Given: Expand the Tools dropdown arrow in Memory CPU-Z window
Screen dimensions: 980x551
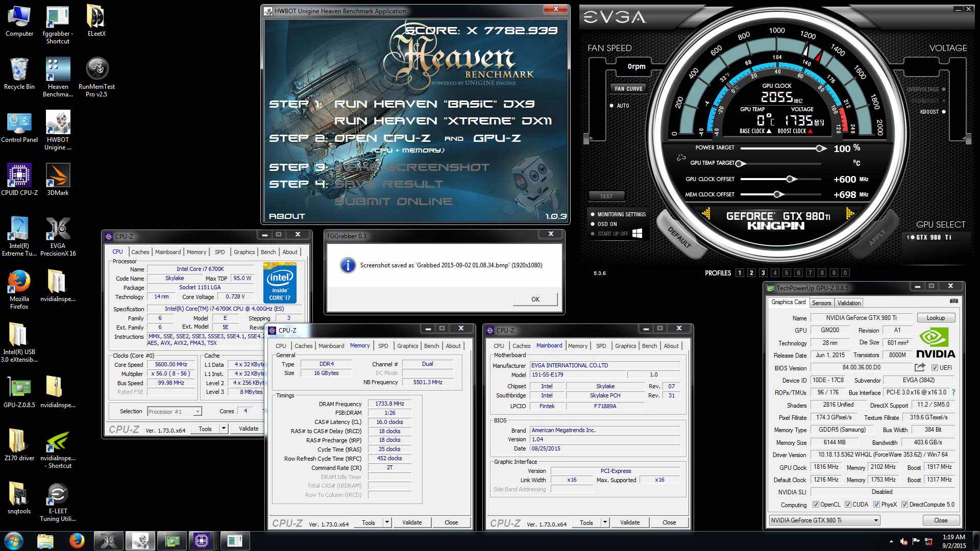Looking at the screenshot, I should (387, 522).
